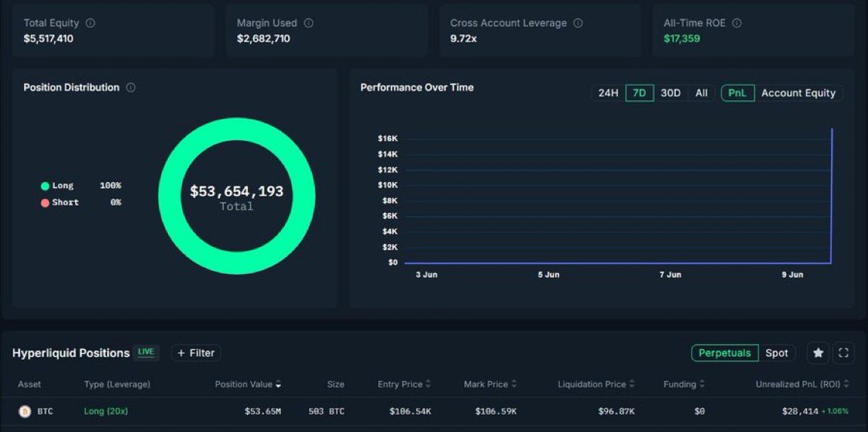The width and height of the screenshot is (868, 432).
Task: Switch chart to PnL view
Action: coord(738,93)
